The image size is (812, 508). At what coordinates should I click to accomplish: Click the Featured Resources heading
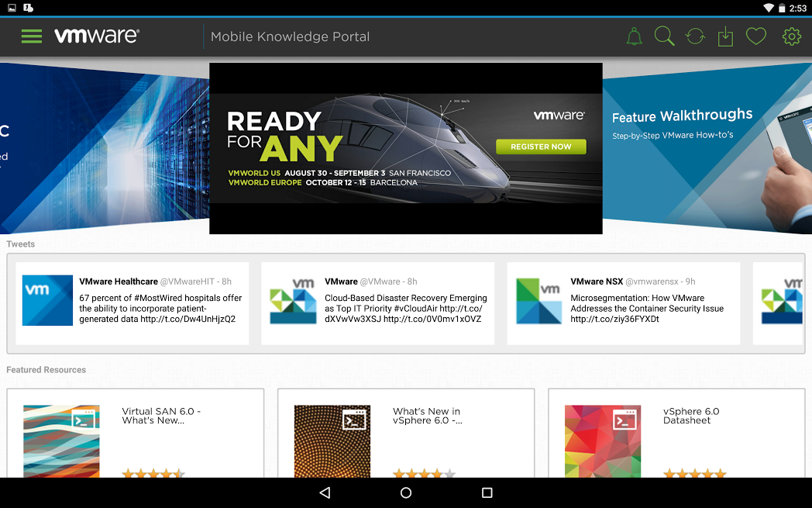(x=46, y=370)
